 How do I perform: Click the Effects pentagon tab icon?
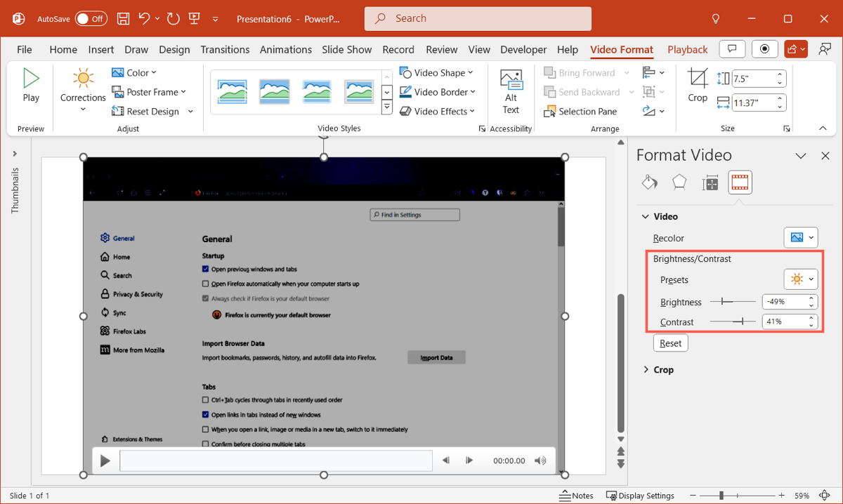coord(679,183)
